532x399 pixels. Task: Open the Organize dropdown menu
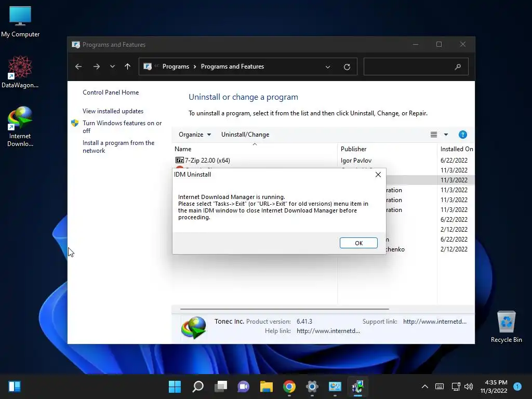[195, 135]
